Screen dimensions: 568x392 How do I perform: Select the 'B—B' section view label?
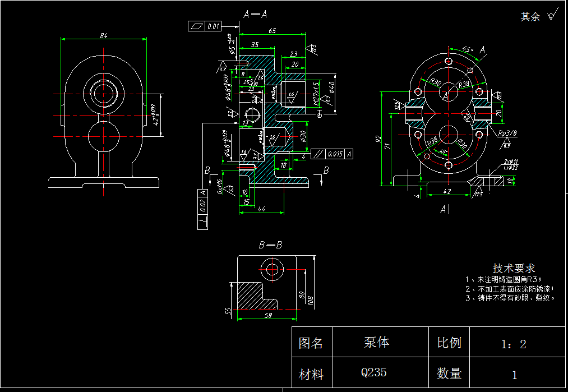pyautogui.click(x=270, y=245)
